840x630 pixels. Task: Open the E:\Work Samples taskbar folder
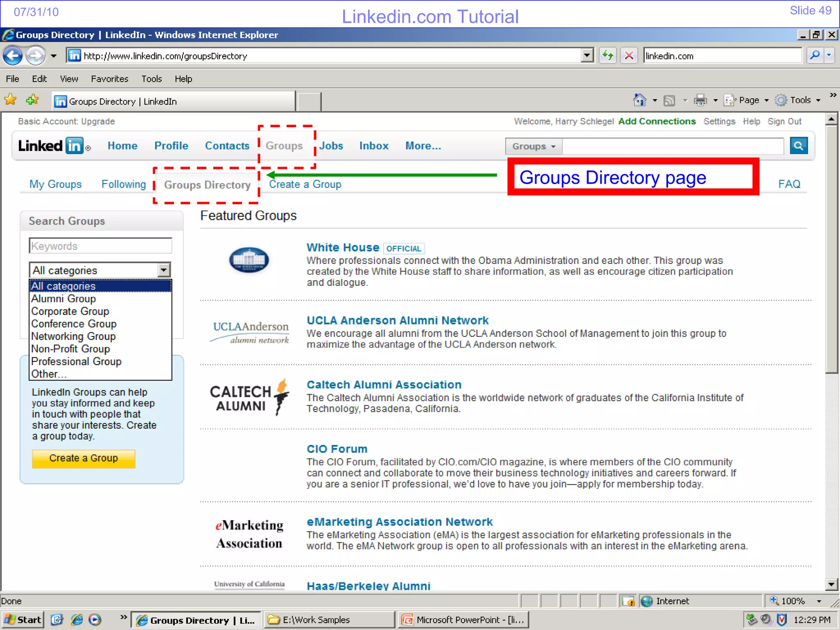pyautogui.click(x=329, y=620)
